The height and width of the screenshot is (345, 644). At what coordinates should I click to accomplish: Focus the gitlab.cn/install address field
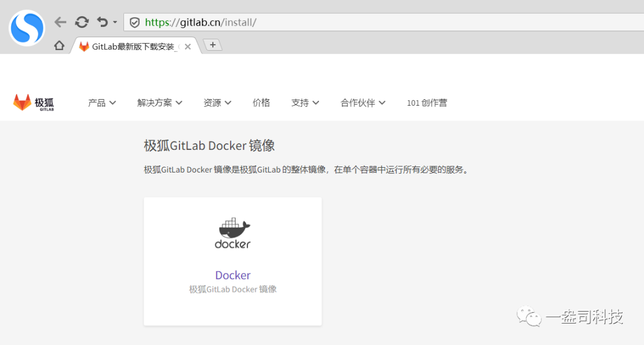383,22
